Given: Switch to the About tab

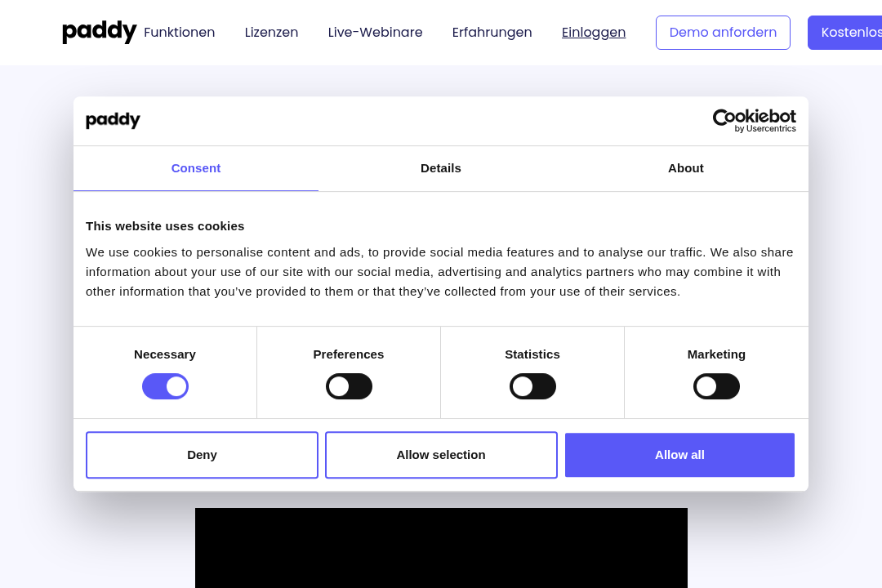Looking at the screenshot, I should point(686,168).
